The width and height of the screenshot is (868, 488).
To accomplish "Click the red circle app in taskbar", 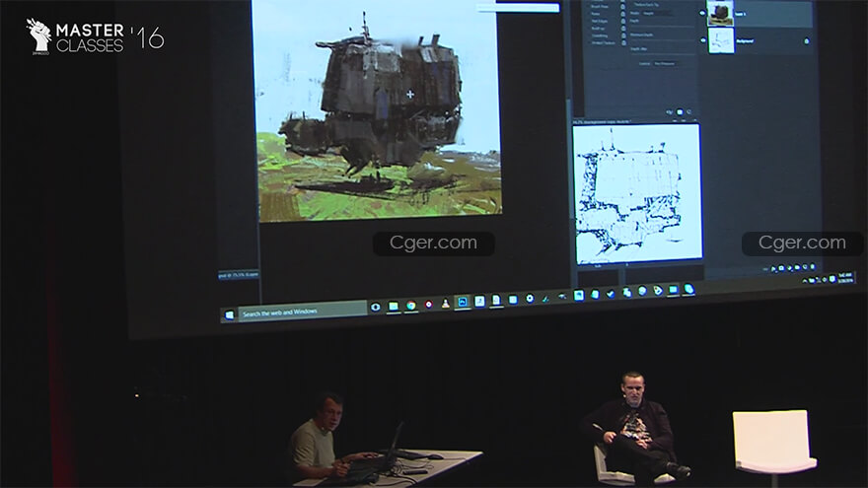I will coord(428,305).
